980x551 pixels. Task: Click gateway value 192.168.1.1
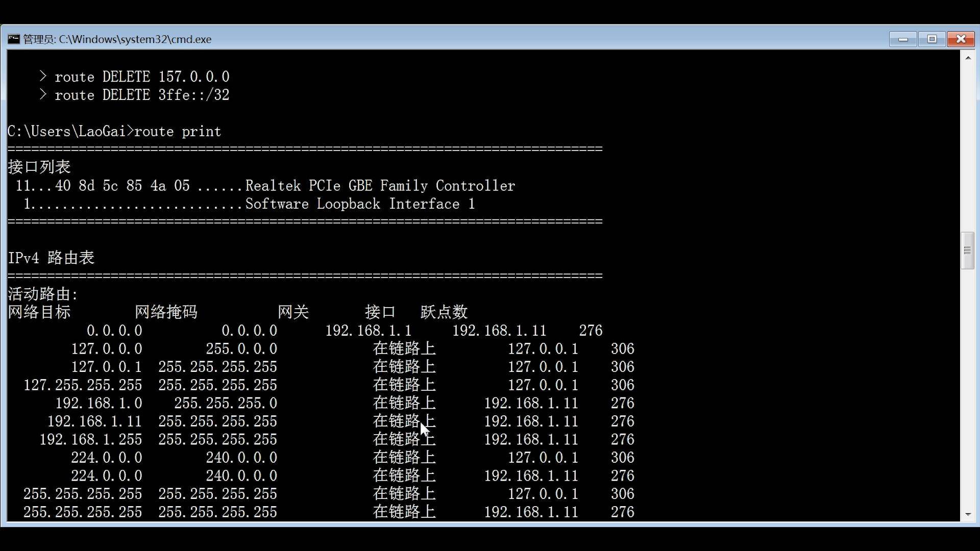369,331
